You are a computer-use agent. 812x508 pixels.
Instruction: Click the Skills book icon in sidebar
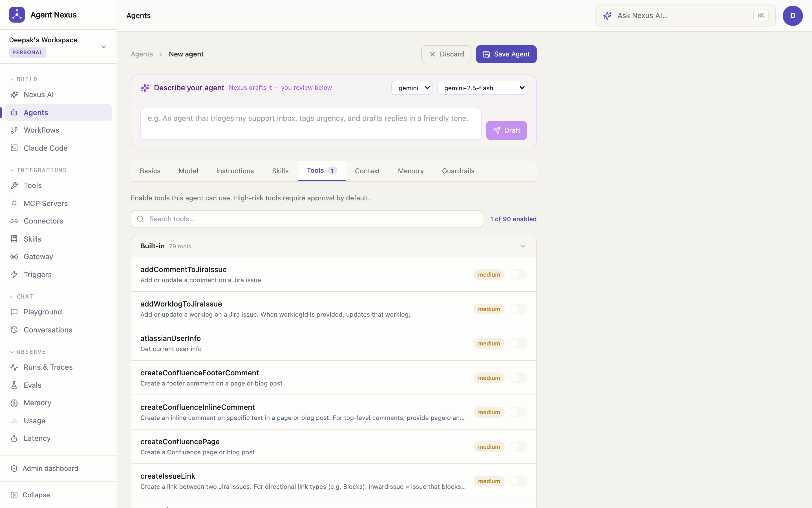[x=14, y=239]
